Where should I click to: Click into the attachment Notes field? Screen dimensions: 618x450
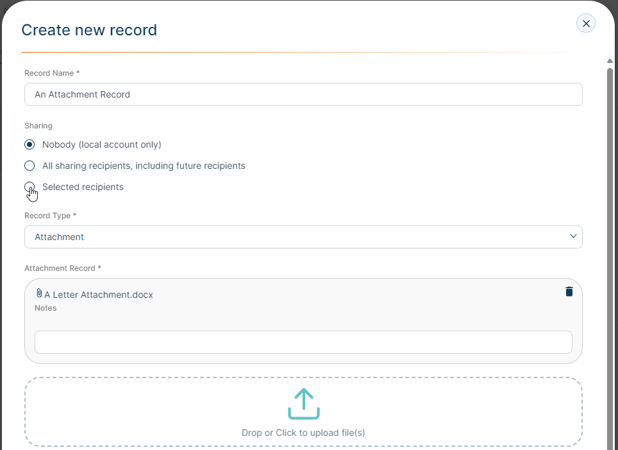[303, 342]
